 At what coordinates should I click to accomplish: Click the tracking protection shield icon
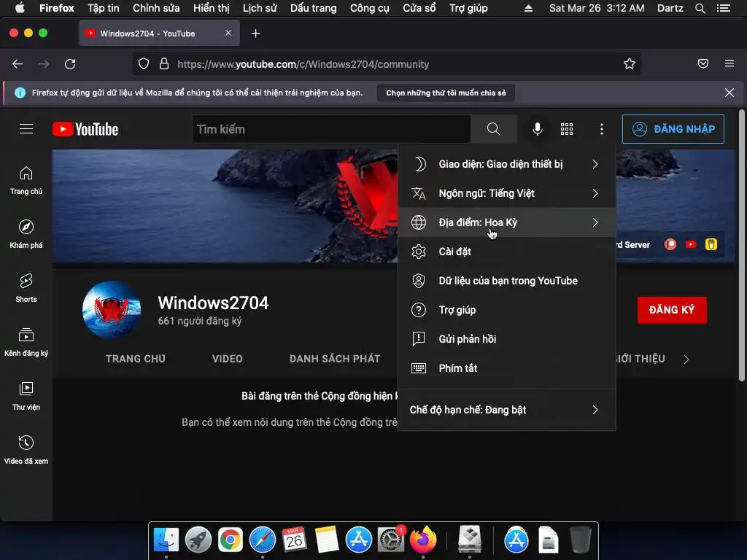coord(144,64)
